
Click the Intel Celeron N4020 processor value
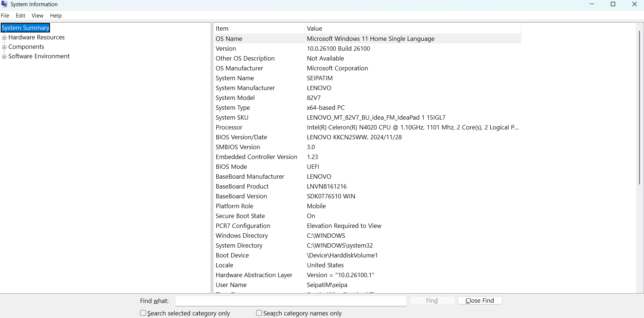tap(413, 127)
